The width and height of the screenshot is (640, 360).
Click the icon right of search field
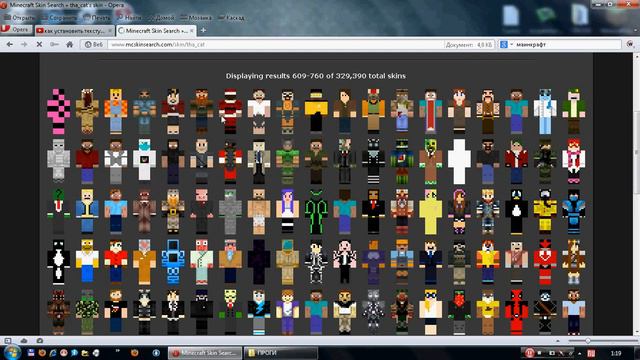(630, 44)
